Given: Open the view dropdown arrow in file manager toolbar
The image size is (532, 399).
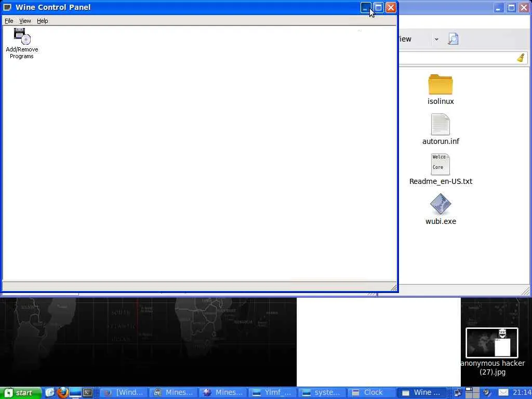Looking at the screenshot, I should tap(436, 39).
